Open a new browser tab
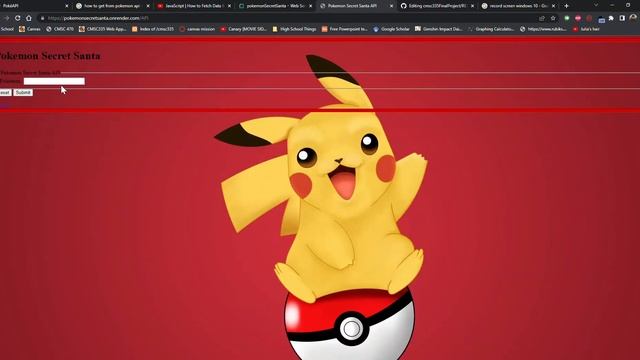The image size is (640, 360). point(566,6)
